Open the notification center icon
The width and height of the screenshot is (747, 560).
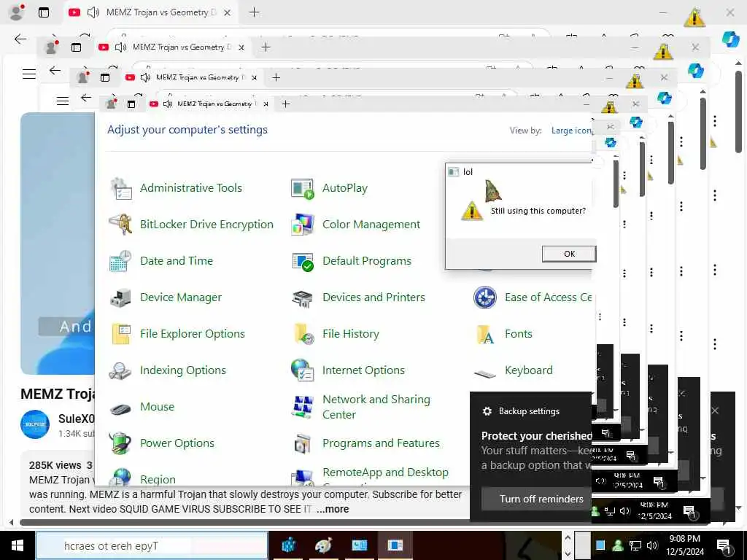point(724,546)
